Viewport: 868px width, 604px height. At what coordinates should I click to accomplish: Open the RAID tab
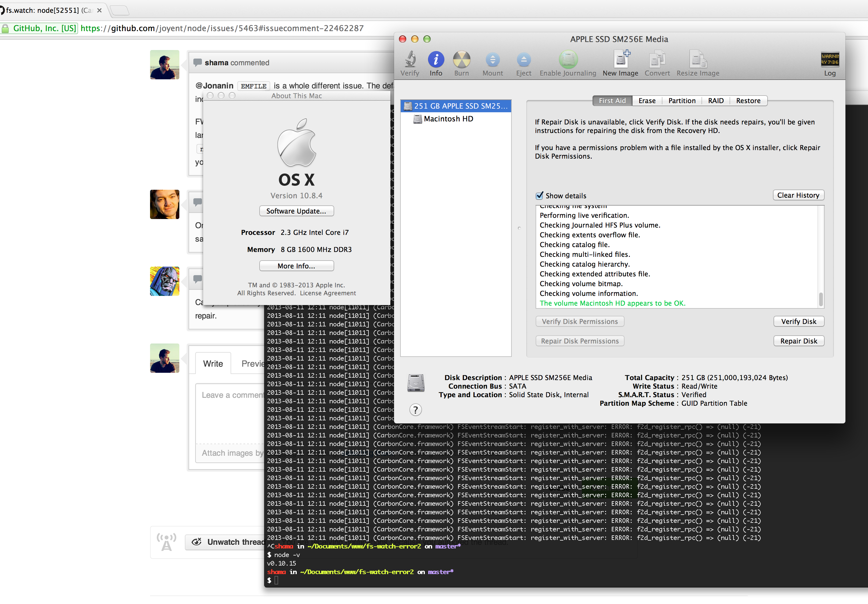click(x=716, y=101)
